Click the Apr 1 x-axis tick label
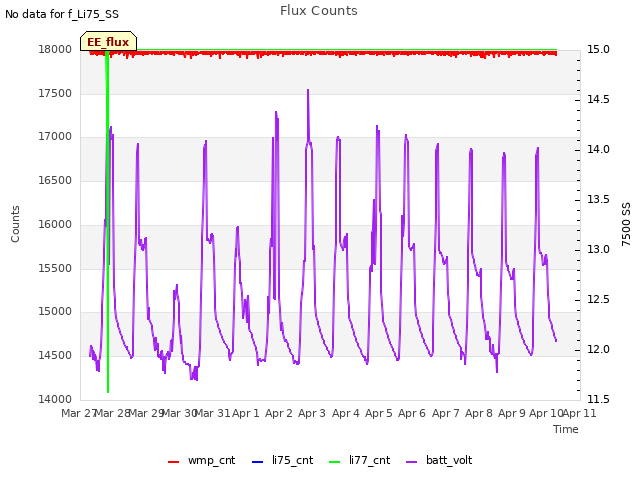This screenshot has height=480, width=640. (246, 413)
